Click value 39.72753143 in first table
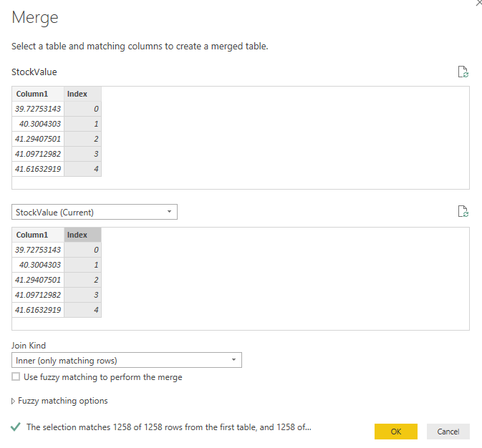Screen dimensions: 482x448 [38, 109]
